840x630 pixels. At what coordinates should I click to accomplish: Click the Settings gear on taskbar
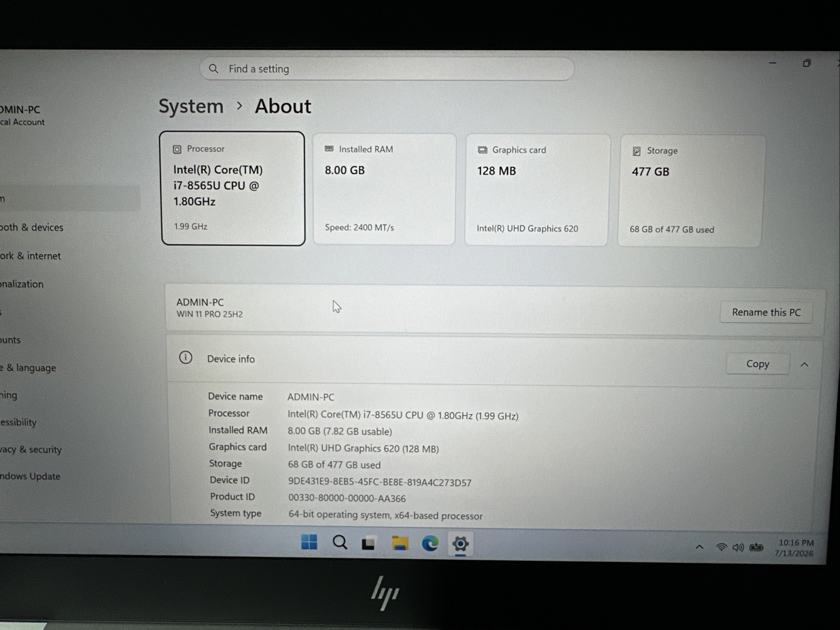pos(460,544)
